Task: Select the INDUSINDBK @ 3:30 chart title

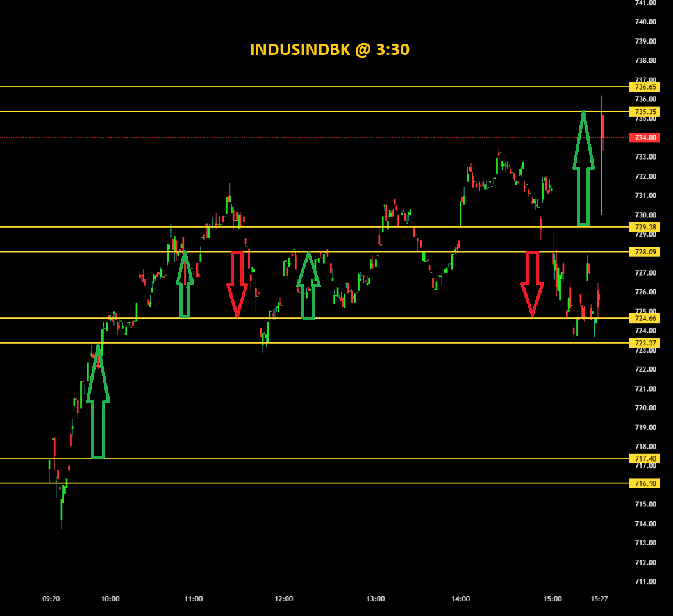Action: tap(329, 49)
